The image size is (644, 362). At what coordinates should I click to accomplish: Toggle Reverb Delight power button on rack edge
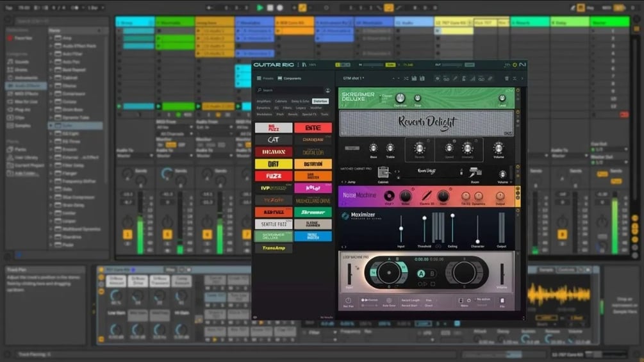coord(518,112)
